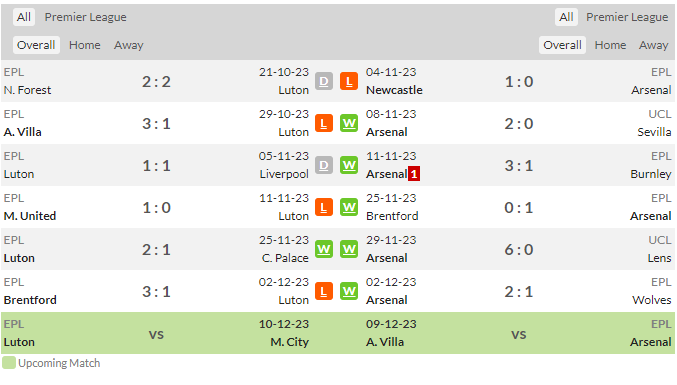677x385 pixels.
Task: Open upcoming Luton vs M. City match
Action: [156, 333]
